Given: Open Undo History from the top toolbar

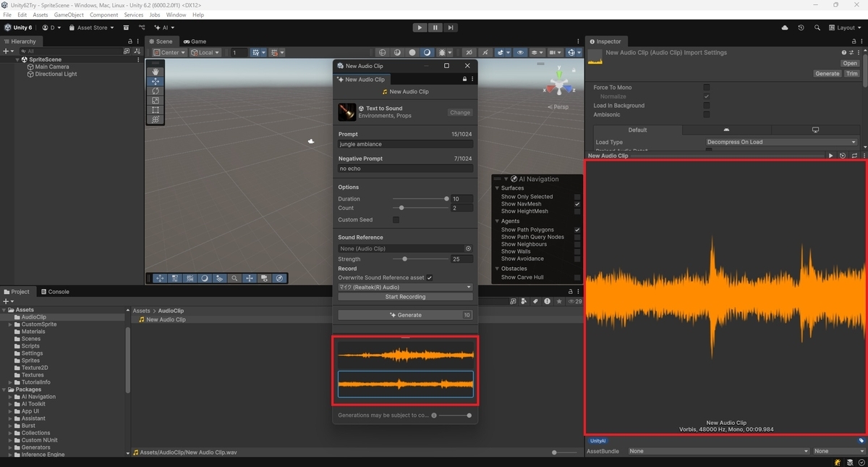Looking at the screenshot, I should pyautogui.click(x=801, y=28).
